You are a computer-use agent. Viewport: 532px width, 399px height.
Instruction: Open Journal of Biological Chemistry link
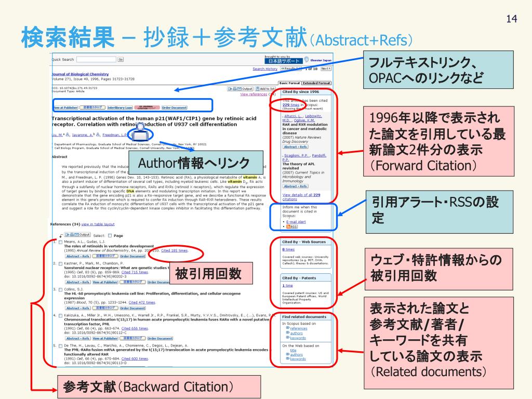[x=80, y=74]
